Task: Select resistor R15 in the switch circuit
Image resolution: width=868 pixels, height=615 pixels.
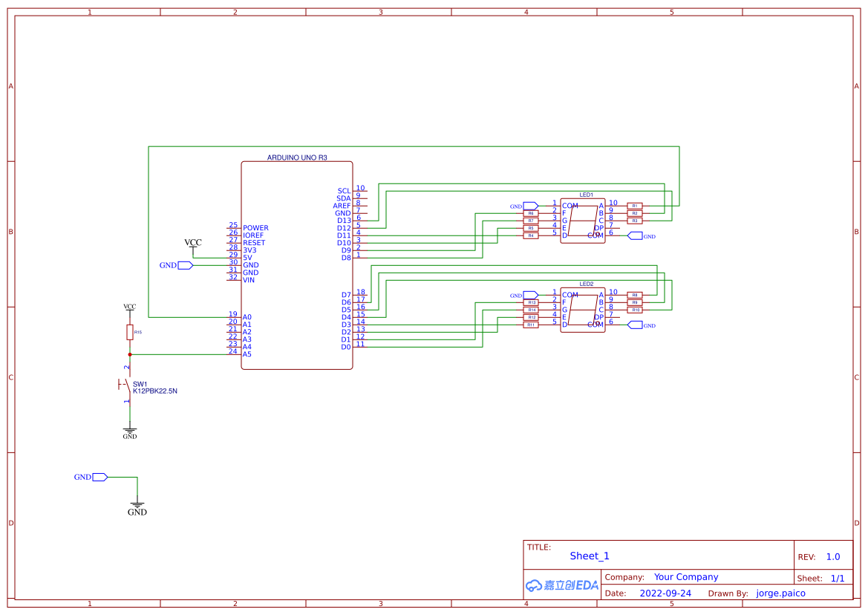Action: 130,331
